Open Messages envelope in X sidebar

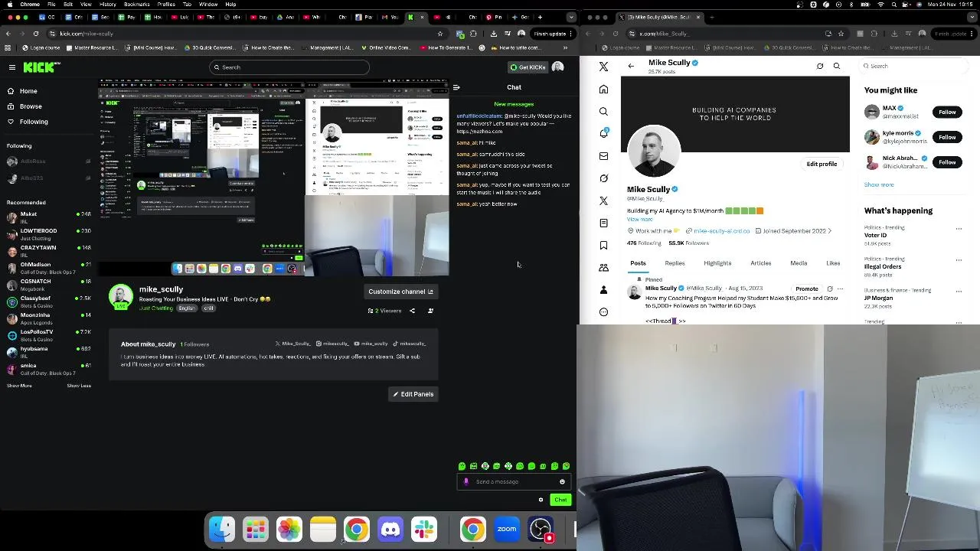[x=603, y=156]
